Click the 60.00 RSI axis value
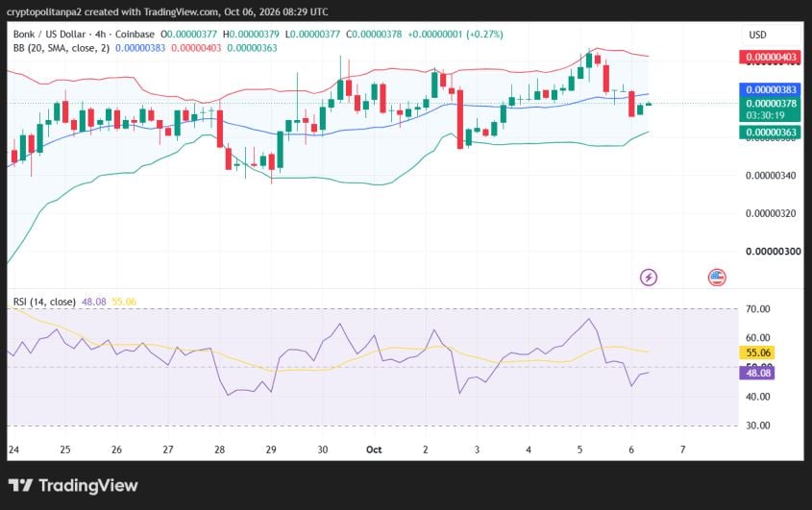This screenshot has height=510, width=812. 757,337
